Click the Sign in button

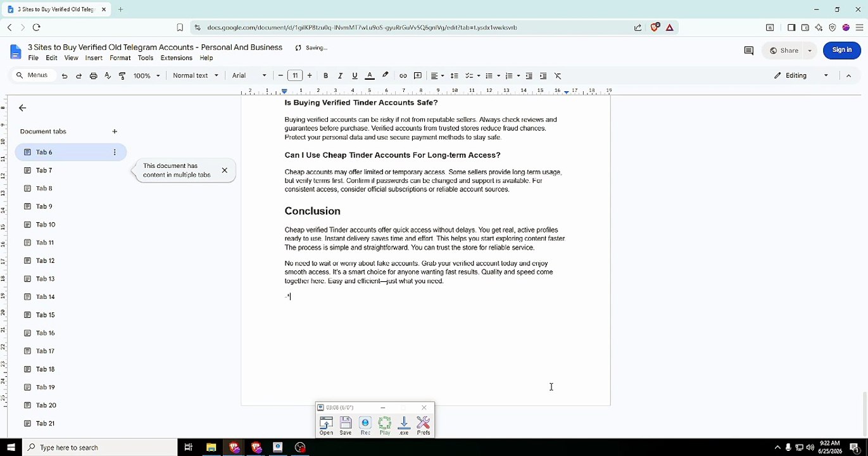[x=842, y=50]
